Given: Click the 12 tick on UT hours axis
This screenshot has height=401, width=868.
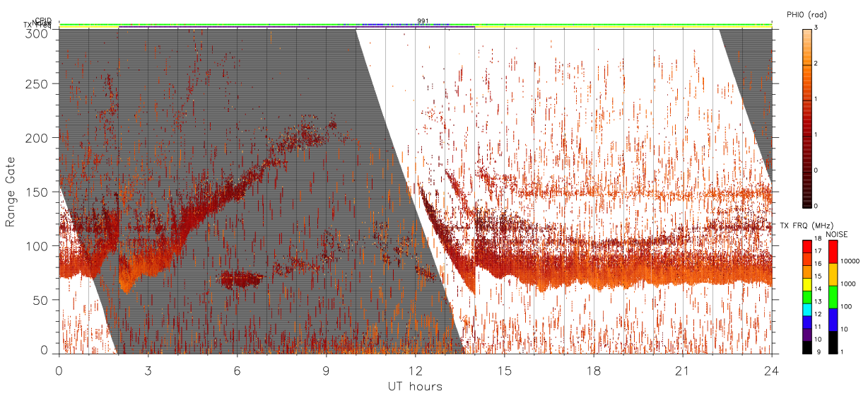Looking at the screenshot, I should pyautogui.click(x=415, y=371).
